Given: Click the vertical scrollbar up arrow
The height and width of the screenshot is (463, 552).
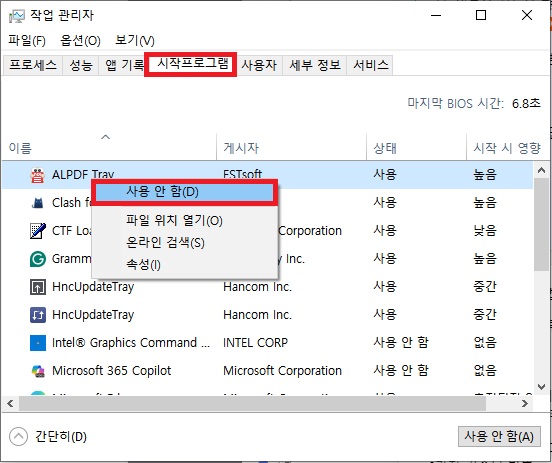Looking at the screenshot, I should (541, 170).
